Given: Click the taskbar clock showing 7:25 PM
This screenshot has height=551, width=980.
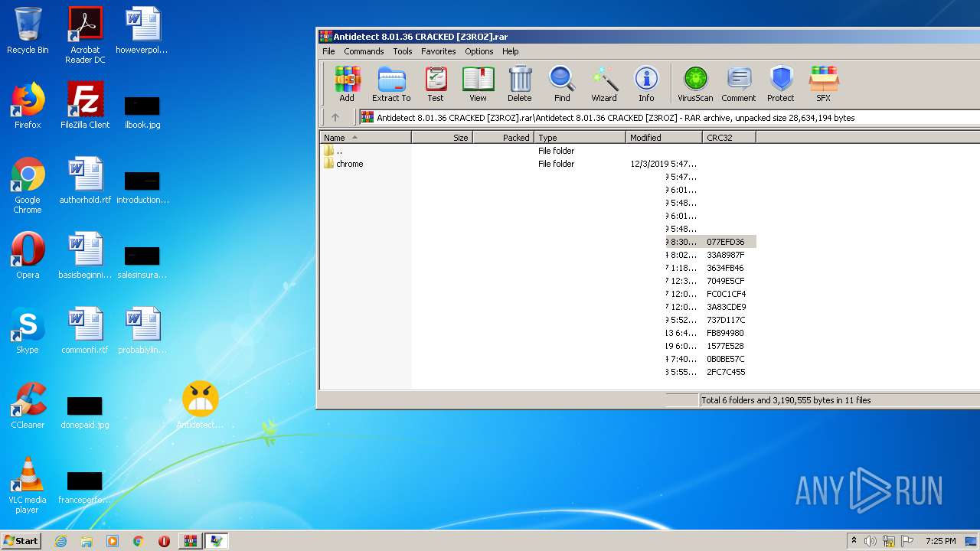Looking at the screenshot, I should [x=940, y=541].
